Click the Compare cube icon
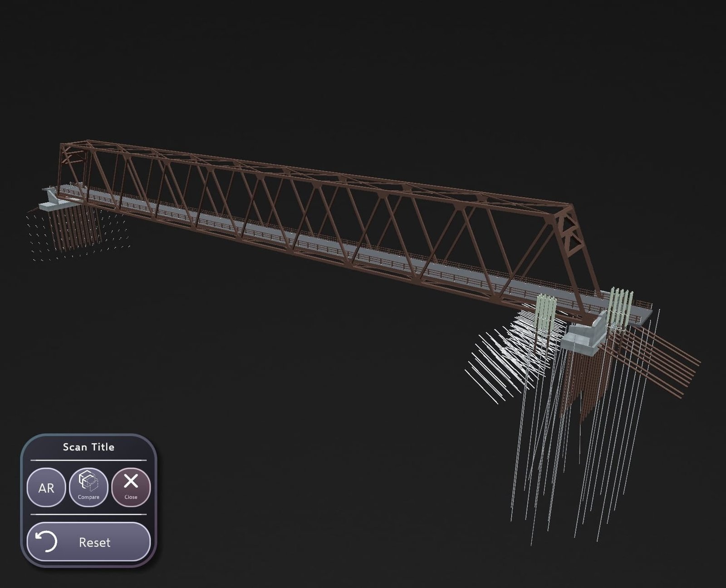 pos(88,482)
